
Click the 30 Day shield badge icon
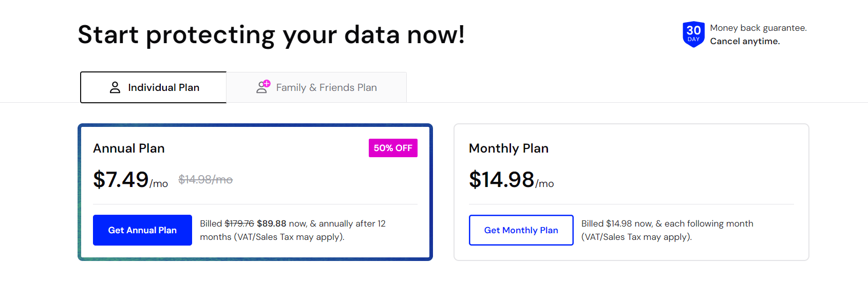click(693, 34)
